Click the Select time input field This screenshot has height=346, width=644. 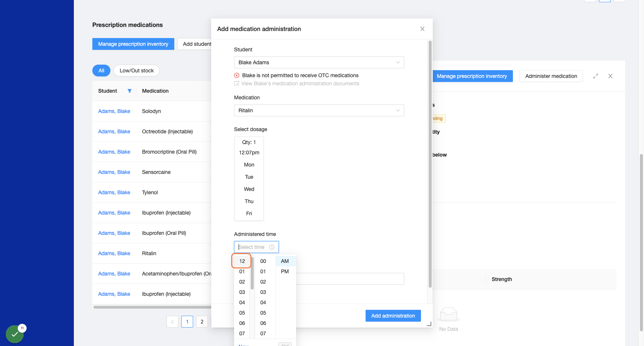coord(256,247)
